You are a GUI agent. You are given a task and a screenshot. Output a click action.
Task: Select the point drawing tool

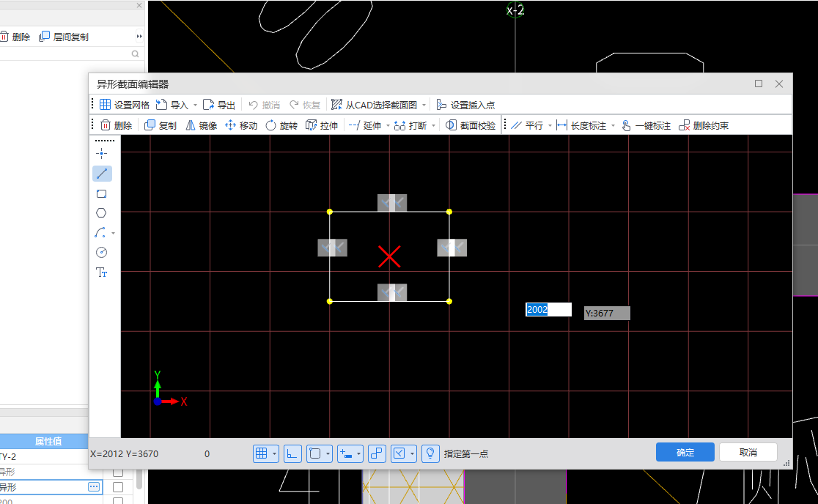(x=102, y=153)
